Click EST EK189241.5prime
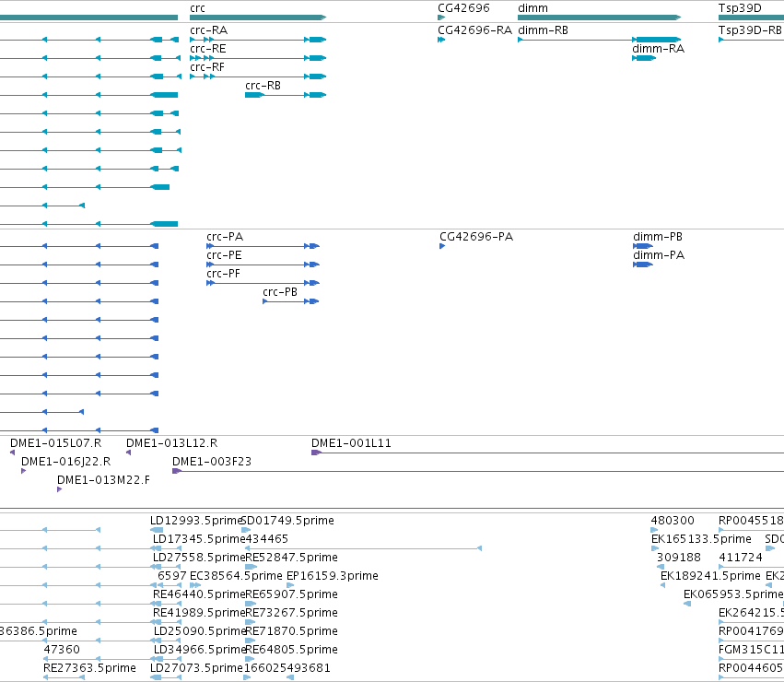This screenshot has height=682, width=784. (710, 576)
